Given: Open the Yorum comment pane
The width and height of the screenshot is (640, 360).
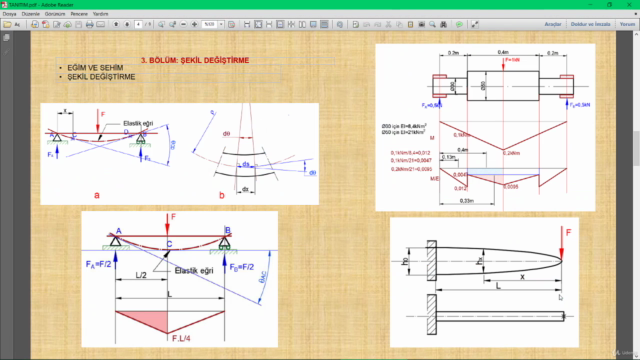Looking at the screenshot, I should (627, 24).
